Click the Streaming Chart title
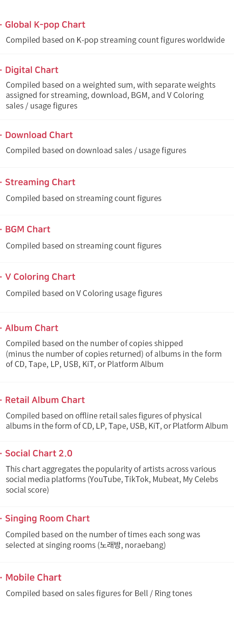Screen dimensions: 234x644 click(x=40, y=182)
